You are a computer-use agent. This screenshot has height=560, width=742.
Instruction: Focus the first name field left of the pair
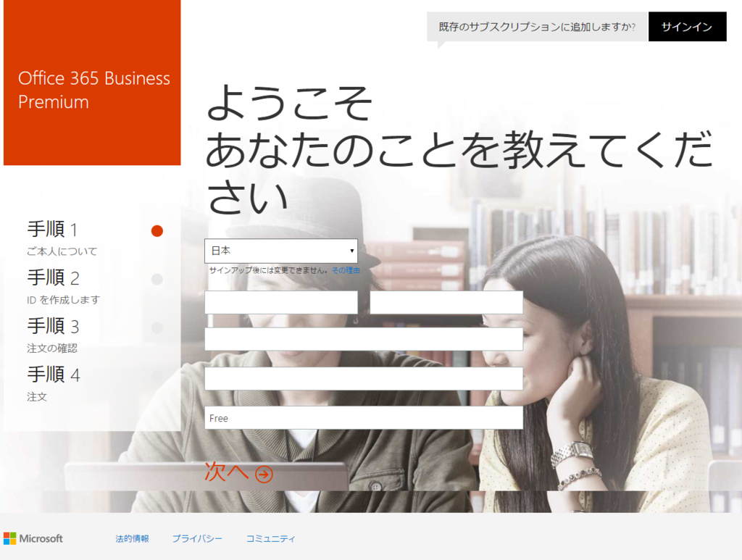[x=281, y=302]
